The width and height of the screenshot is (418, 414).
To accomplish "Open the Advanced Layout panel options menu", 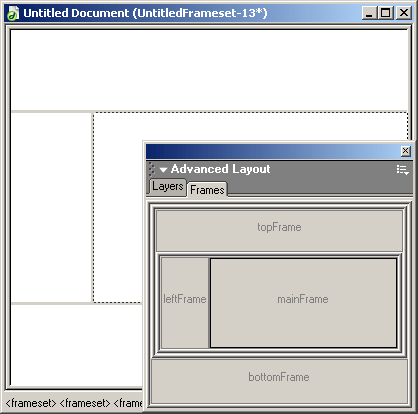I will pyautogui.click(x=403, y=170).
